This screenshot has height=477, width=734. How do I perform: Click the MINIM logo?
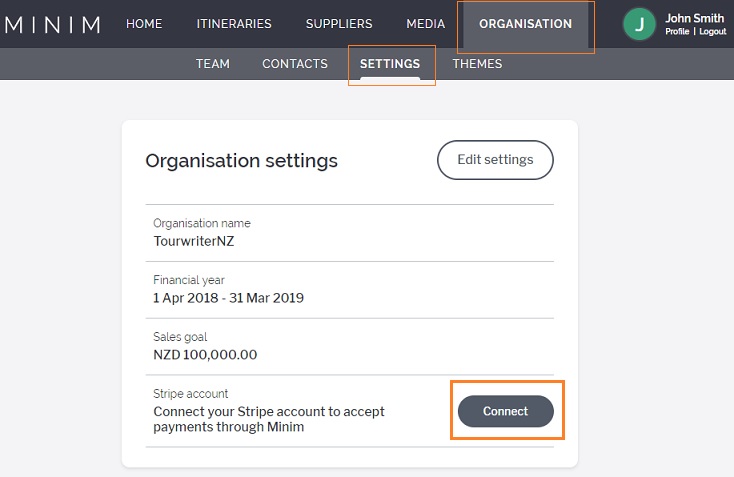click(52, 24)
